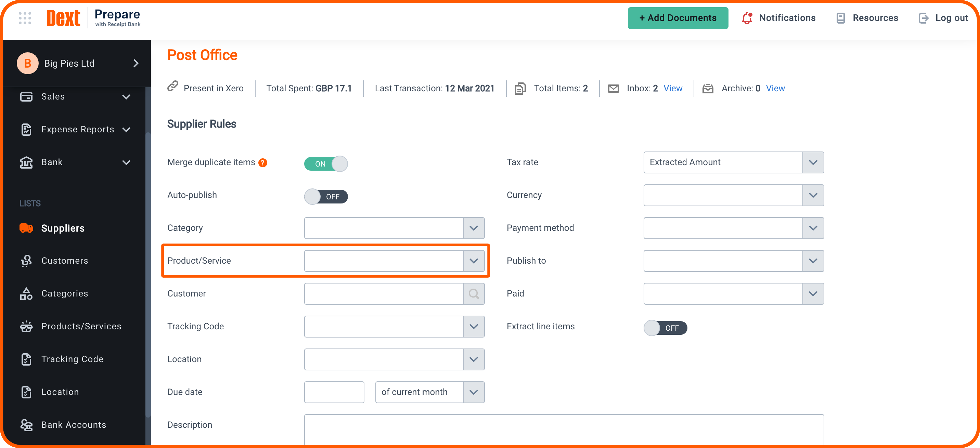Click the Log out link

[952, 18]
